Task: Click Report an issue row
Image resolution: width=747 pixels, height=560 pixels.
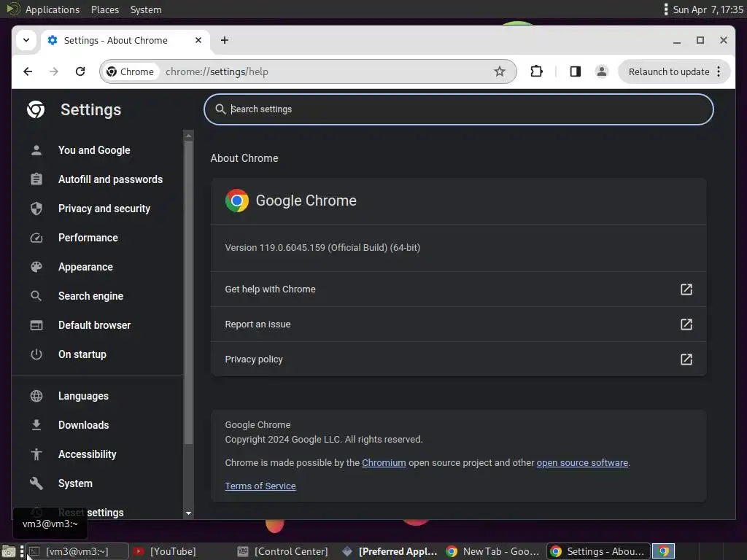Action: pos(458,324)
